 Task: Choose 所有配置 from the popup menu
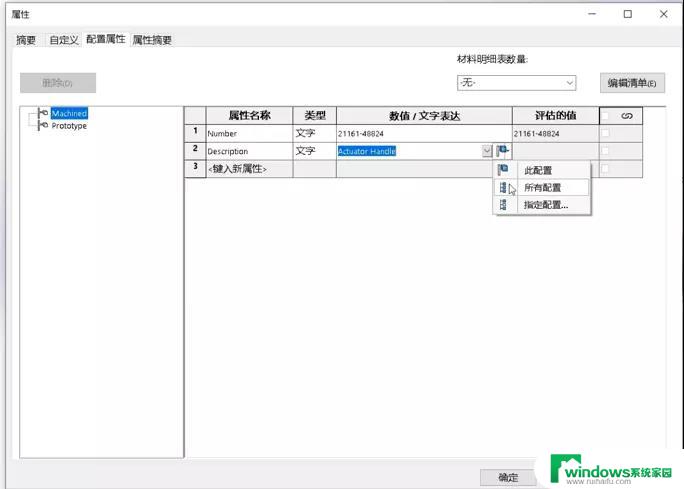(x=542, y=188)
